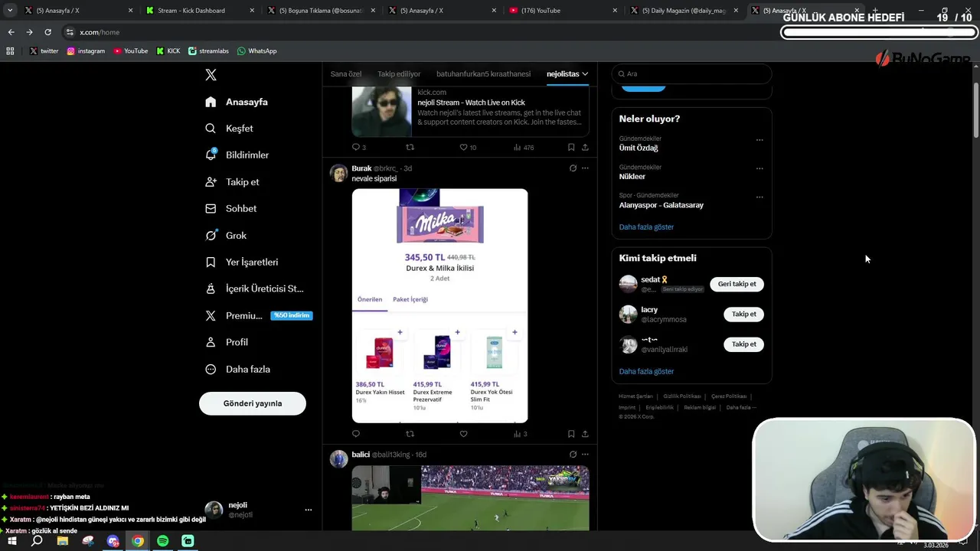Open WhatsApp bookmark
Screen dimensions: 980x551
(x=256, y=51)
